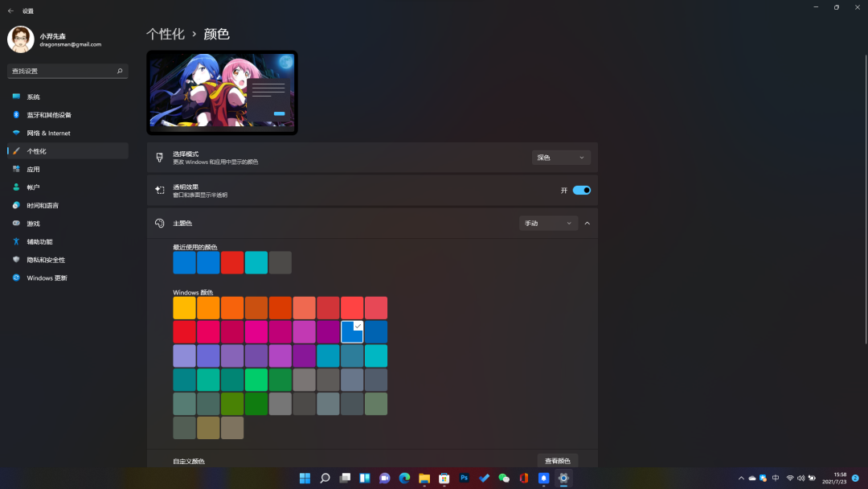868x489 pixels.
Task: Click the taskbar search icon
Action: tap(325, 478)
